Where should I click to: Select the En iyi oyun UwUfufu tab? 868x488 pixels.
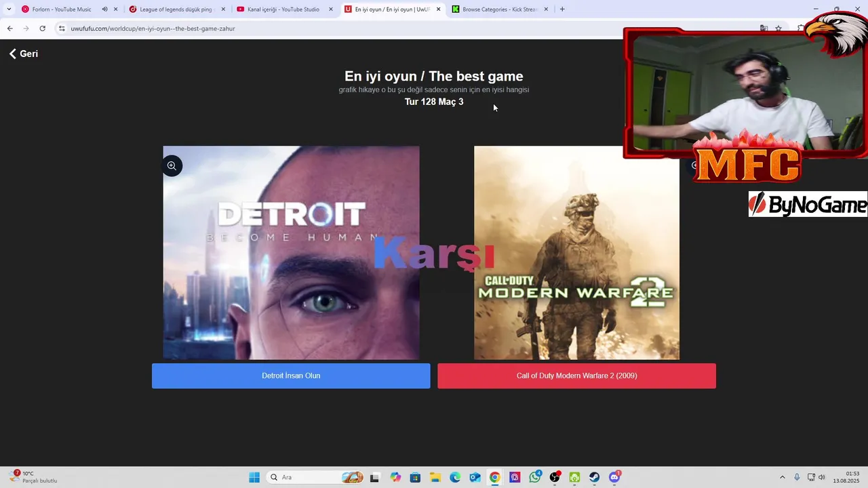391,9
